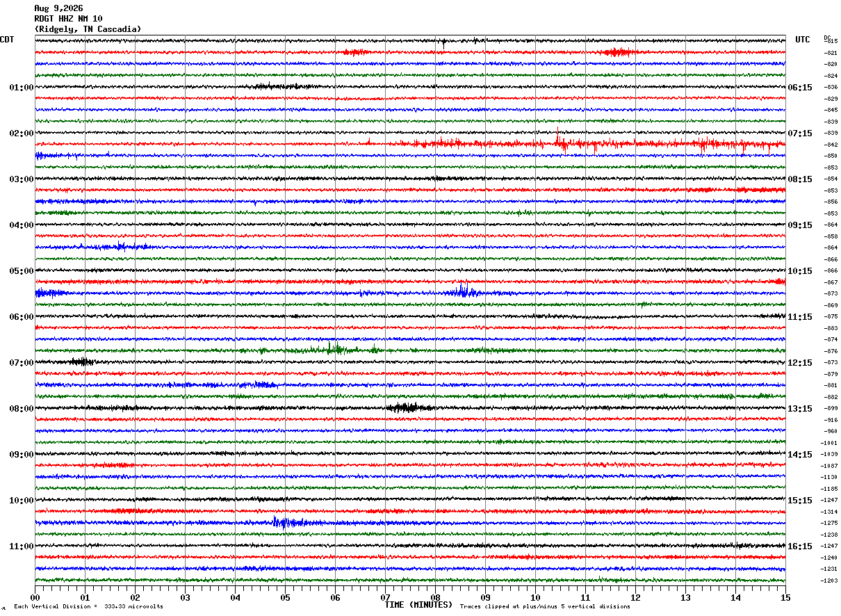Select the 07:00 CDT row label
Viewport: 841px width, 616px height.
[x=22, y=363]
